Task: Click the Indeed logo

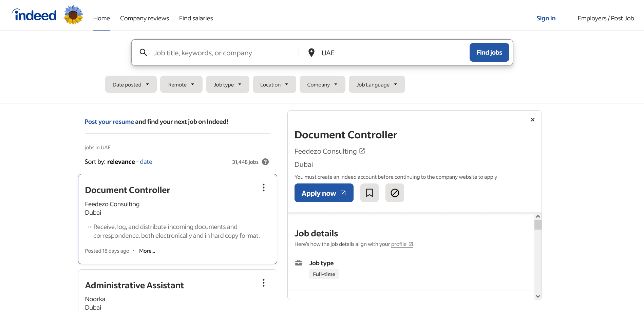Action: (34, 15)
